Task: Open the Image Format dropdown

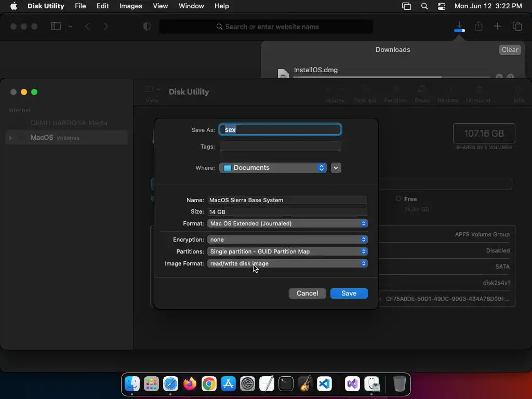Action: click(287, 263)
